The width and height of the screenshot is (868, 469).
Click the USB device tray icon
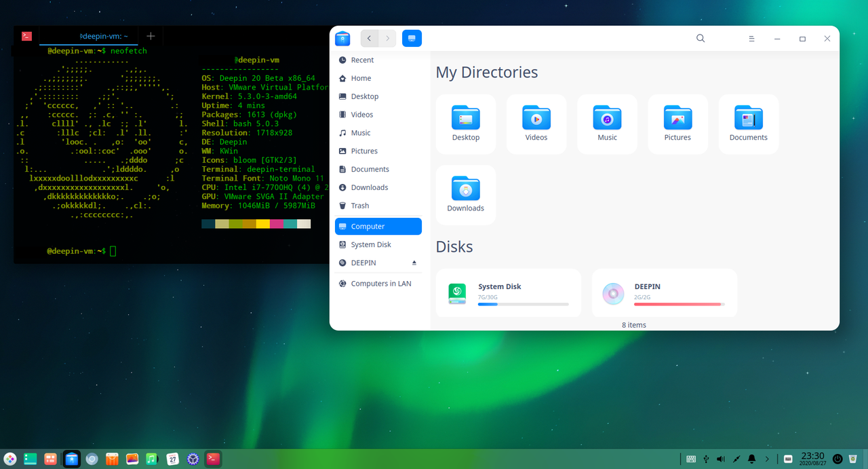click(x=706, y=459)
